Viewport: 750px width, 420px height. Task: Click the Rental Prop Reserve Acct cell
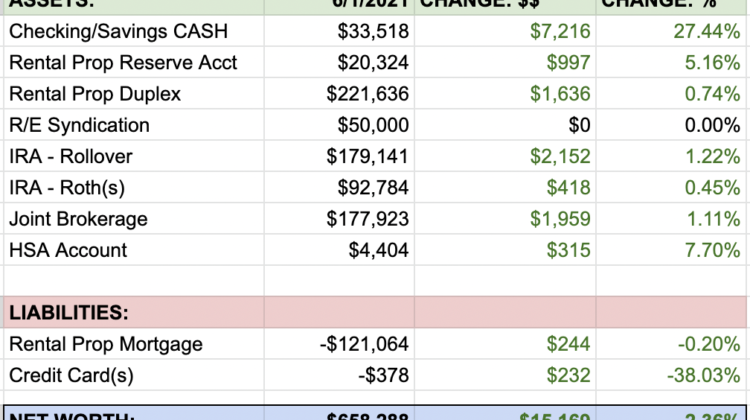point(122,62)
